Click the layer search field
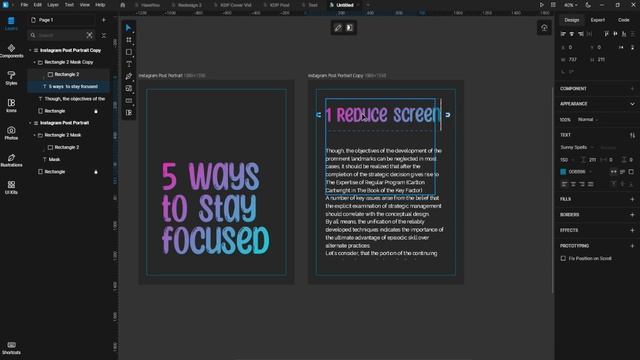 (61, 36)
